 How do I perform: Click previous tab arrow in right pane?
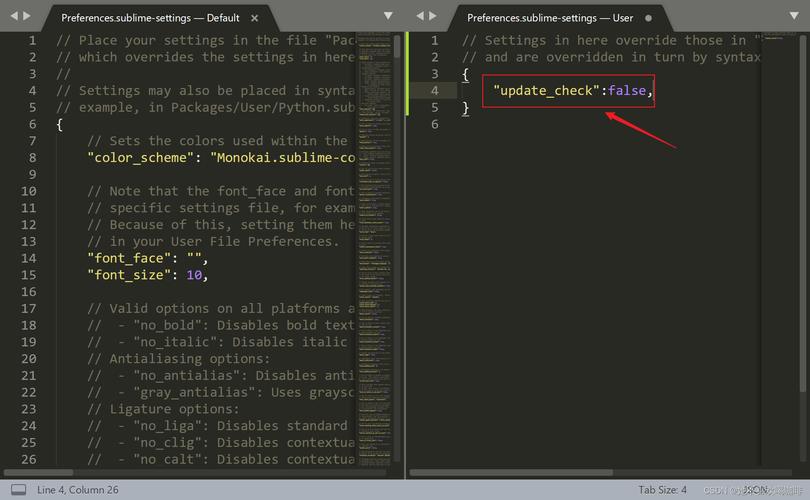coord(419,17)
